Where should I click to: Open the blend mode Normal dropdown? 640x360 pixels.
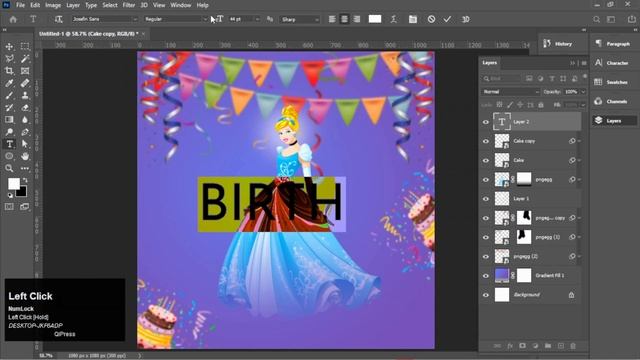click(x=511, y=92)
